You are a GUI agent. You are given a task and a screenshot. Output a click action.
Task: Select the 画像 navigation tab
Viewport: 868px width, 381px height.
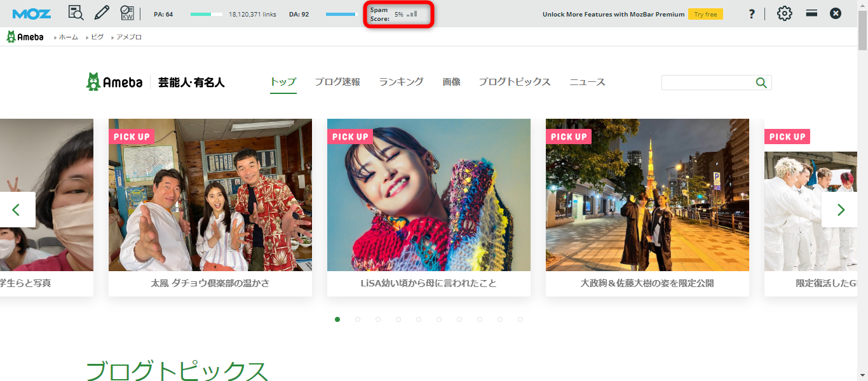point(451,82)
